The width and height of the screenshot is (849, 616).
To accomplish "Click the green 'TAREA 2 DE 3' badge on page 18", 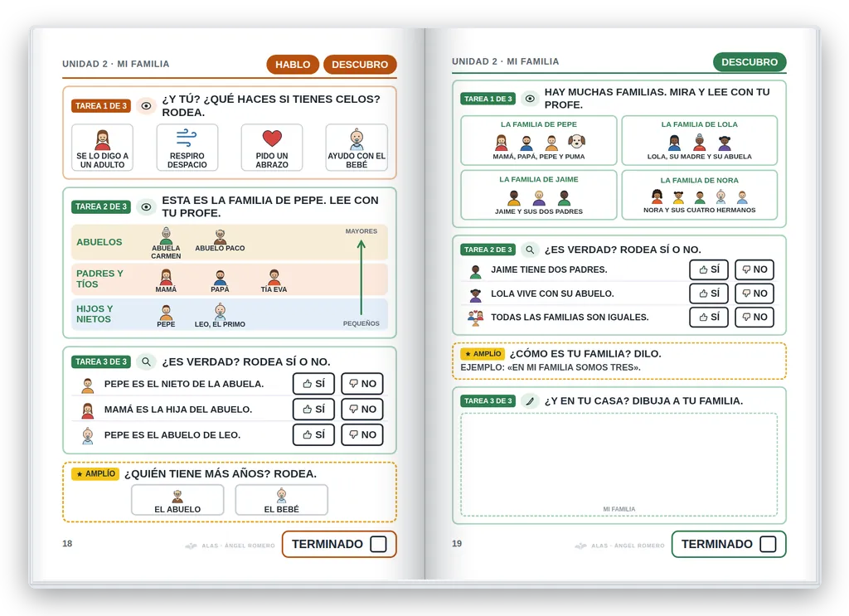I will coord(100,206).
